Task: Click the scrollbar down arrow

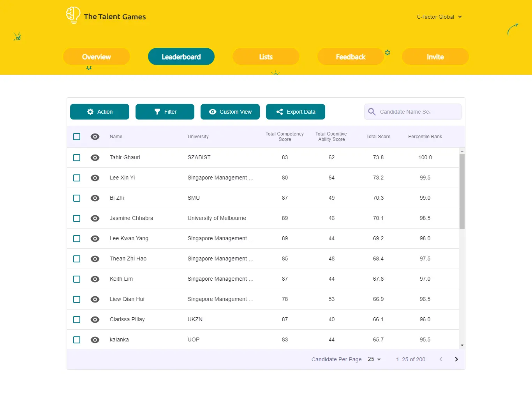Action: pyautogui.click(x=462, y=345)
